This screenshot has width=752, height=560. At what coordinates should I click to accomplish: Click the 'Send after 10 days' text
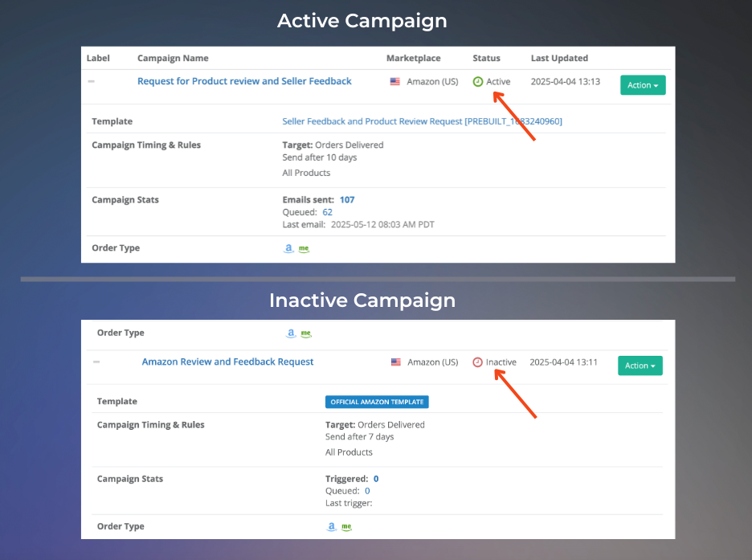320,157
